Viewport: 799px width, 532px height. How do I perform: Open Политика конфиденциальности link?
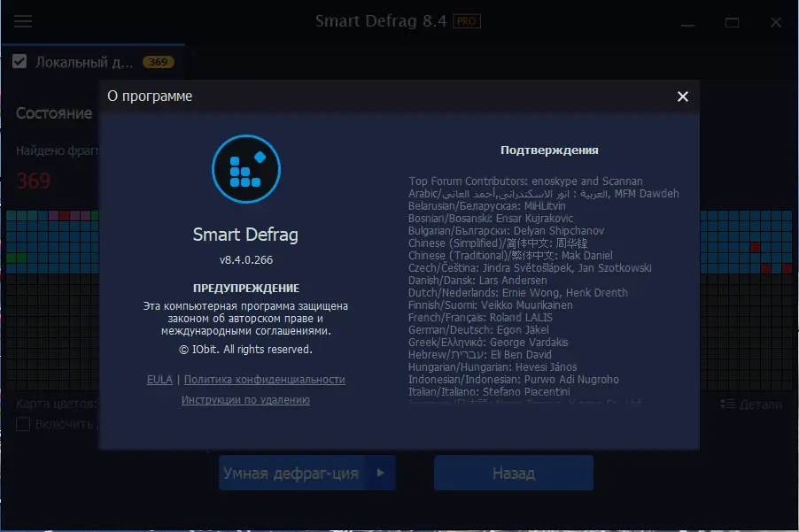(x=265, y=379)
